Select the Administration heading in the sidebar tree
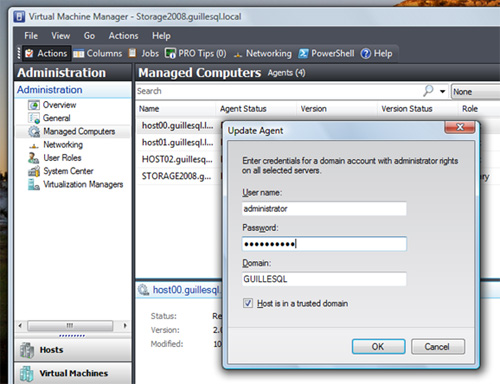Screen dimensions: 500x384 50,90
